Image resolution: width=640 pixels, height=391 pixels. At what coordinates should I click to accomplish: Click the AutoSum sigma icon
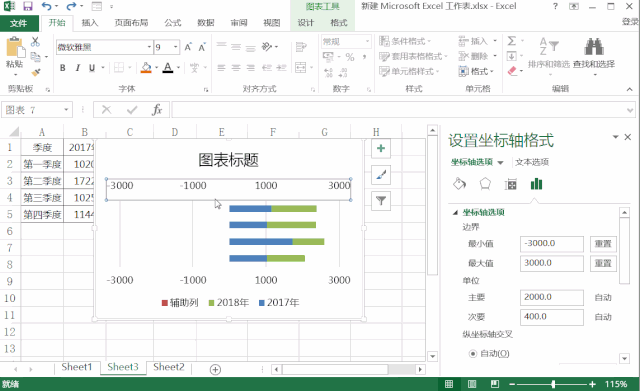(511, 41)
